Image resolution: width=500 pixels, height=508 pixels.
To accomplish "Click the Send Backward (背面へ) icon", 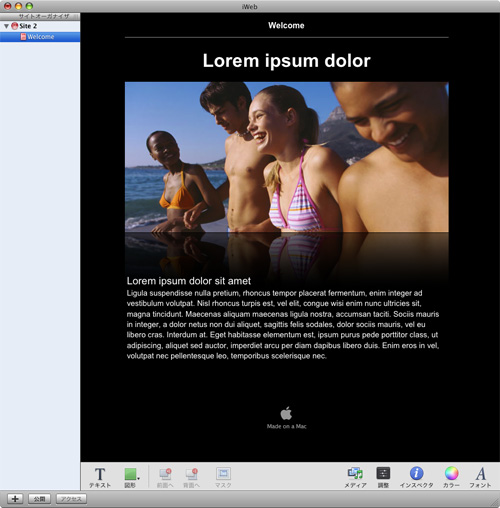I will pos(191,477).
